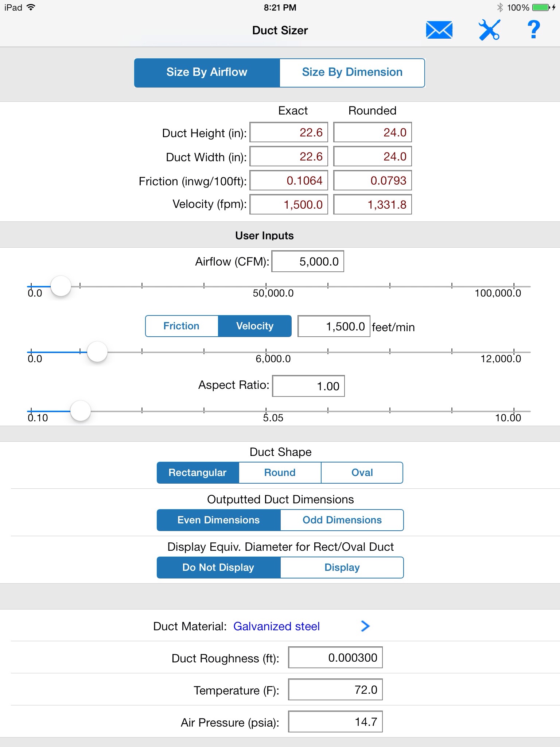Tap Exact Duct Width value 22.6

click(x=289, y=156)
